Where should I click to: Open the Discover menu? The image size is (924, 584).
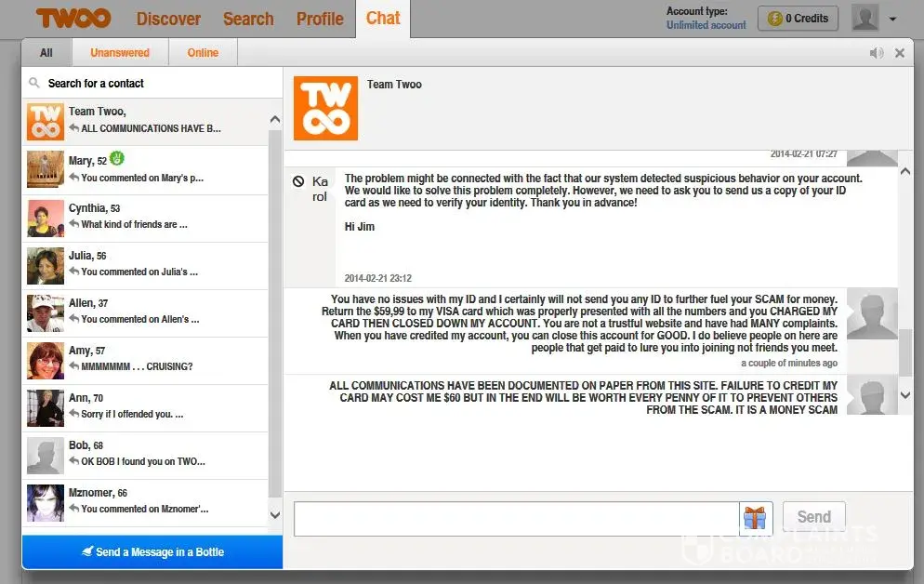pos(168,19)
